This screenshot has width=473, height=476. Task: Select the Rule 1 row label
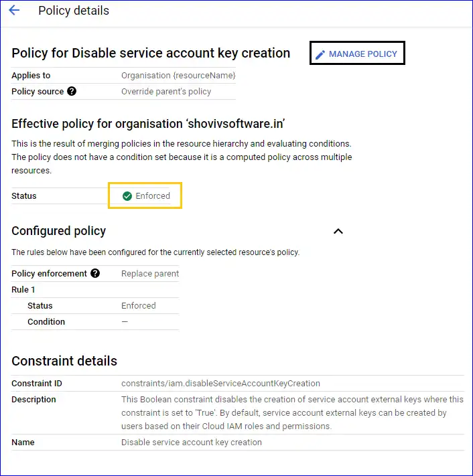pyautogui.click(x=23, y=290)
